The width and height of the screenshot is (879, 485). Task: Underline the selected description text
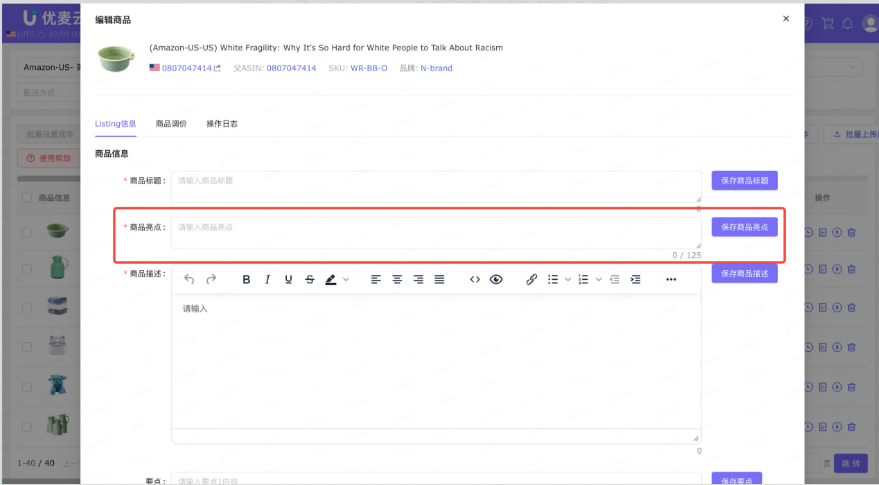coord(288,279)
